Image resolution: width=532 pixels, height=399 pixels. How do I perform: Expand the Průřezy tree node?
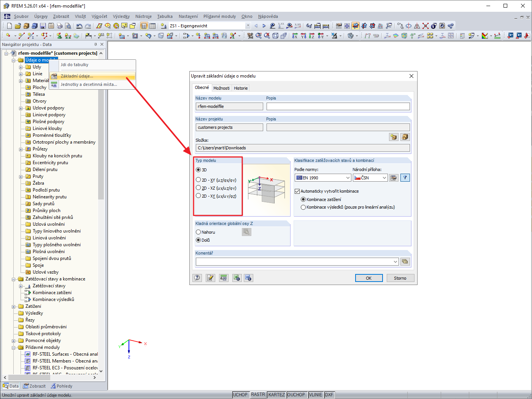tap(21, 149)
